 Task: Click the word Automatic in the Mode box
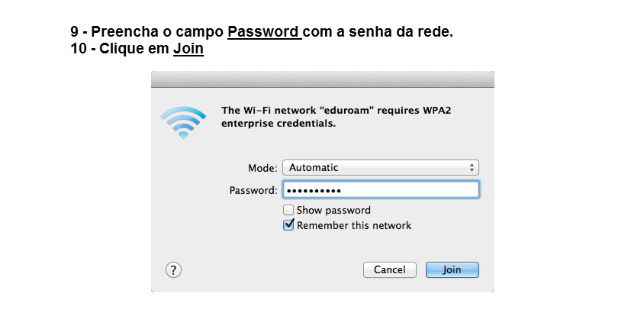(x=314, y=167)
